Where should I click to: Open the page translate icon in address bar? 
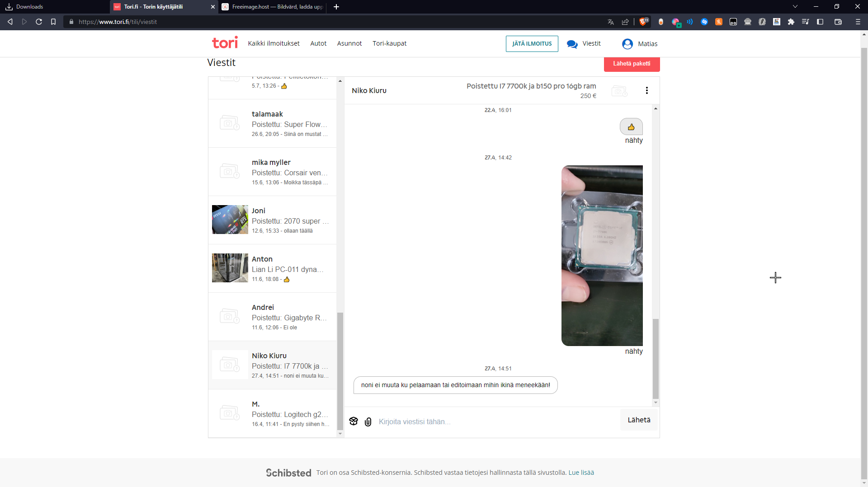point(611,22)
